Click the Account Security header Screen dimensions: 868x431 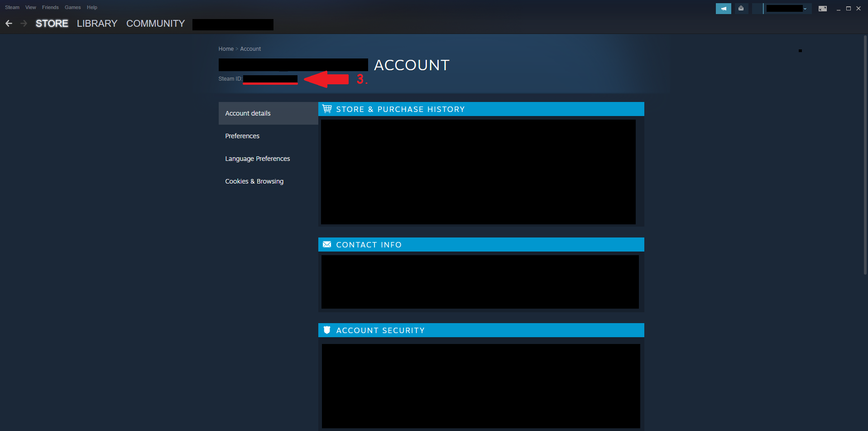(481, 330)
